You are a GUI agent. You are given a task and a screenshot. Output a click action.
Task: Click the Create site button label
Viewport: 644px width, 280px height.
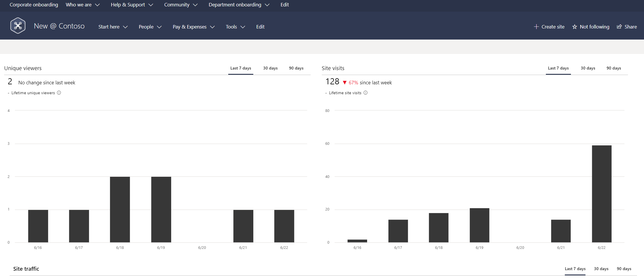click(553, 27)
